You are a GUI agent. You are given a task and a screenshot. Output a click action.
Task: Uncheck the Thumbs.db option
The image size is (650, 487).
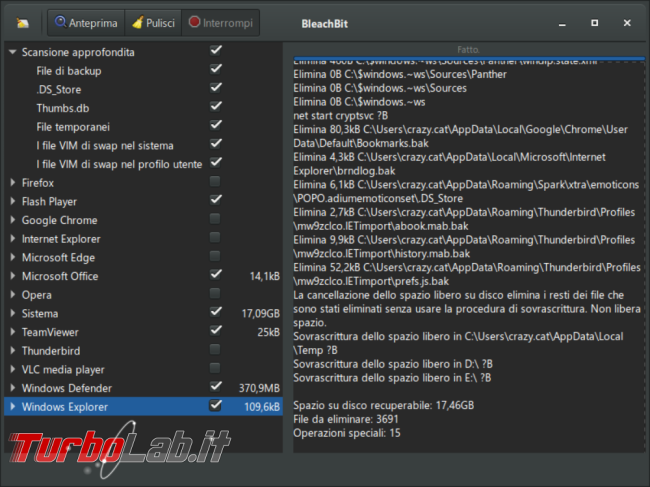(215, 107)
